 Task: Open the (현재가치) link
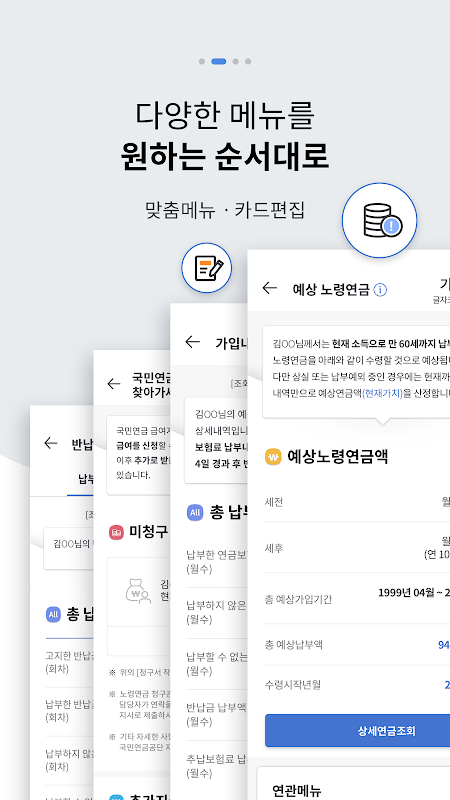click(382, 393)
